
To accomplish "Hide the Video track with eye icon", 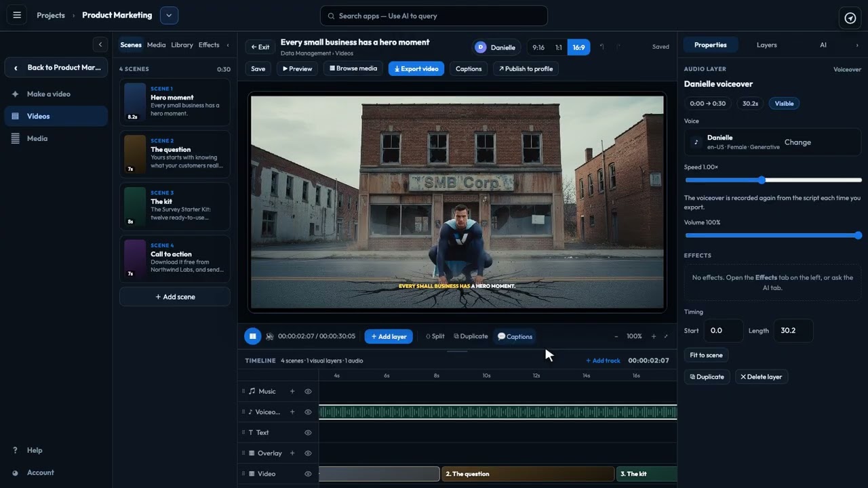I will pos(308,474).
